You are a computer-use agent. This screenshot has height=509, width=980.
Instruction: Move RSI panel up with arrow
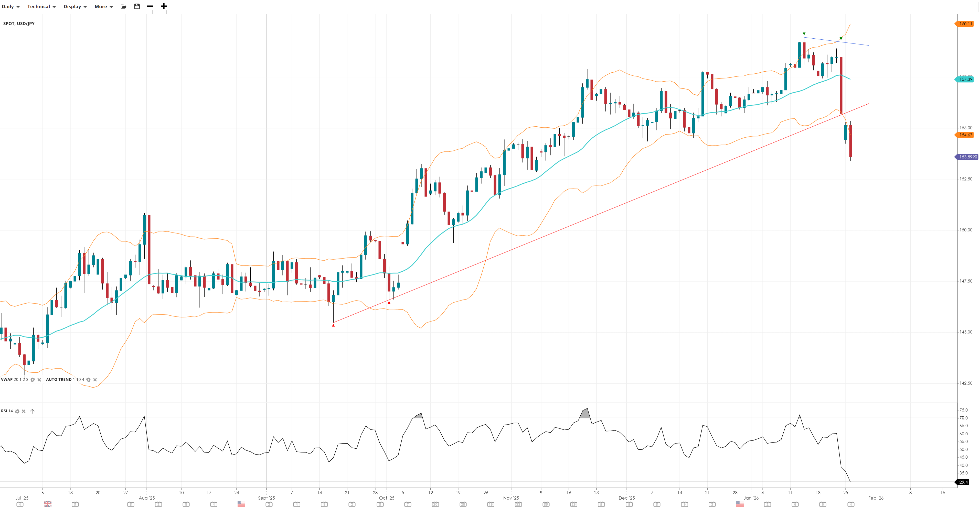[32, 411]
